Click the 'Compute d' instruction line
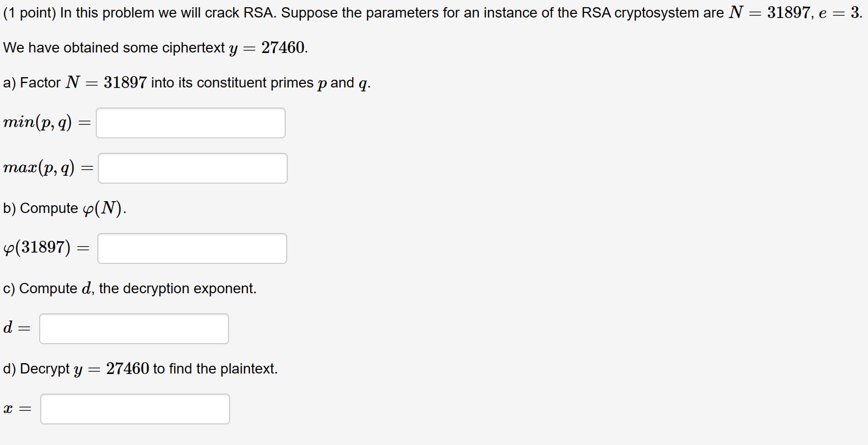Image resolution: width=868 pixels, height=445 pixels. pos(129,289)
